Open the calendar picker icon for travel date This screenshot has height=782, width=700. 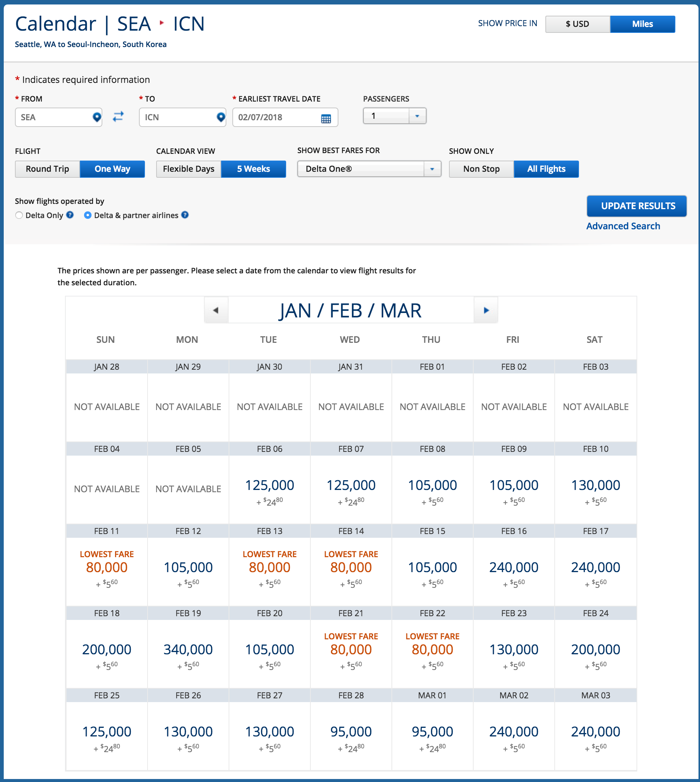click(x=326, y=118)
